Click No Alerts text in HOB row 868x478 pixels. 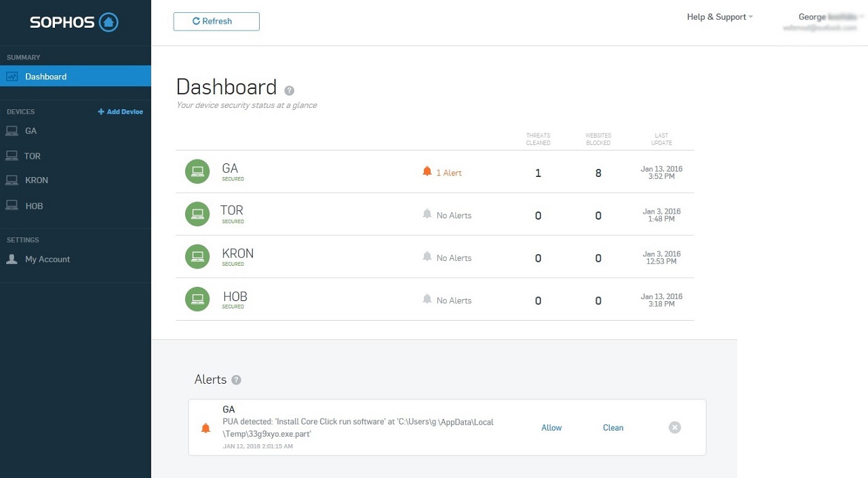[x=454, y=300]
